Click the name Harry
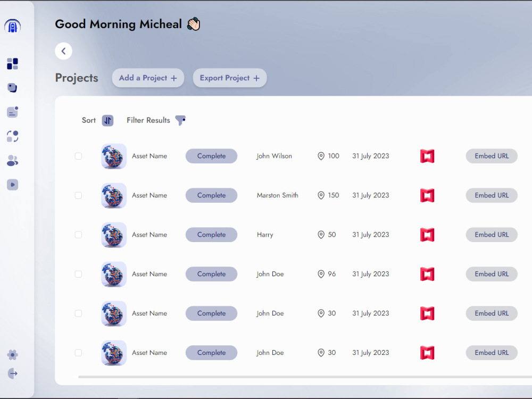Image resolution: width=532 pixels, height=399 pixels. point(265,235)
